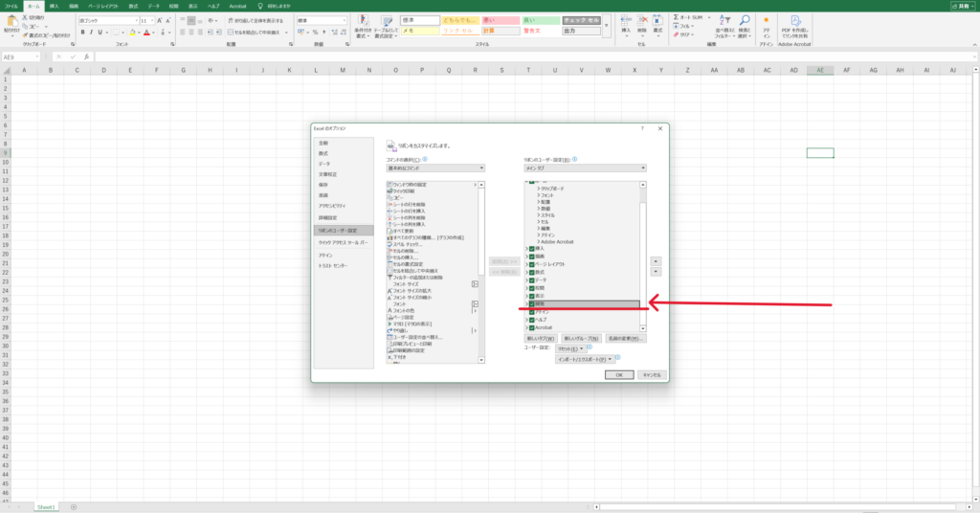Click the Paste (貼り付け) clipboard icon
The image size is (980, 513).
pyautogui.click(x=11, y=21)
